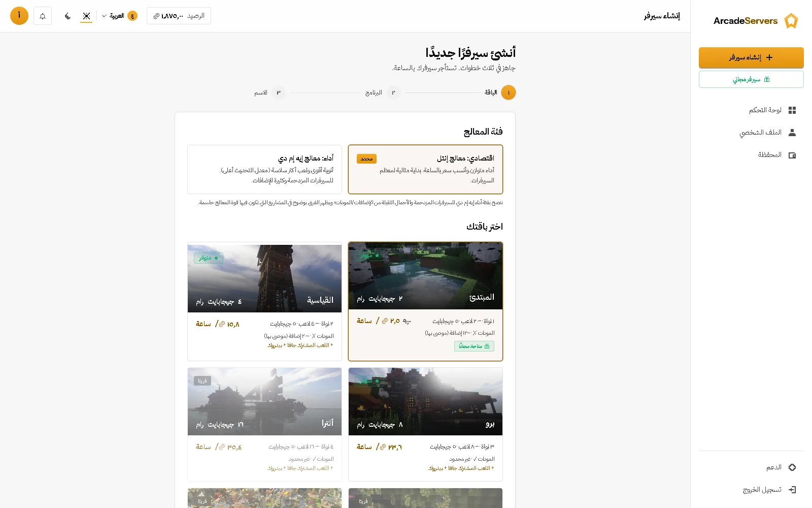Click the gift icon on سيرفر مجاني

pyautogui.click(x=767, y=79)
